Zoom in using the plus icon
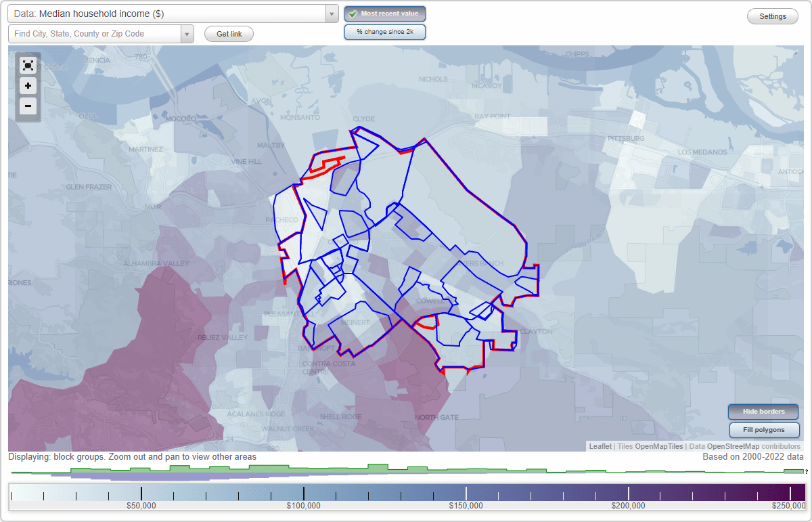 (28, 85)
